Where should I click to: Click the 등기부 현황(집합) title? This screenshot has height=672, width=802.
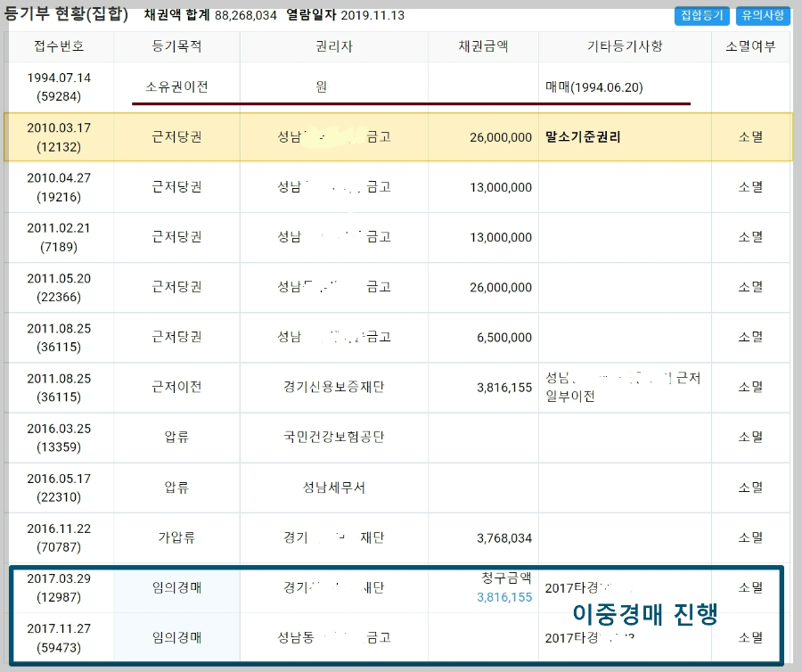[63, 13]
